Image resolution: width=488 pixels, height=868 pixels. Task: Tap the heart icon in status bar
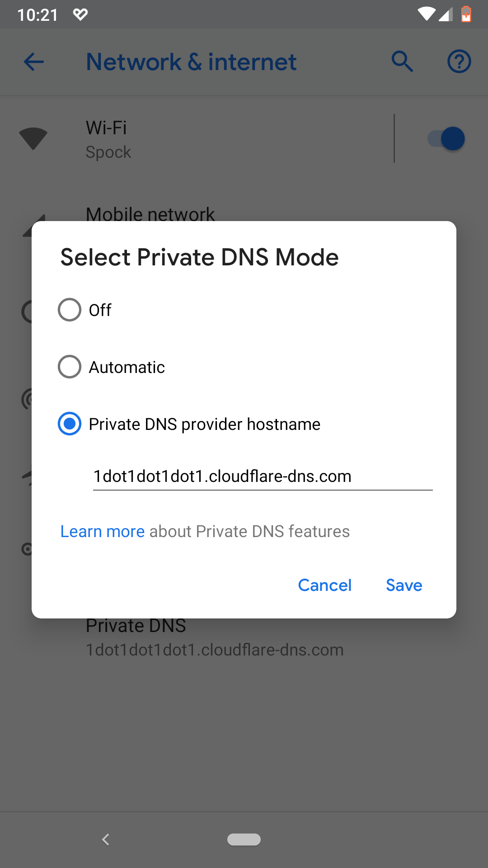pyautogui.click(x=80, y=14)
